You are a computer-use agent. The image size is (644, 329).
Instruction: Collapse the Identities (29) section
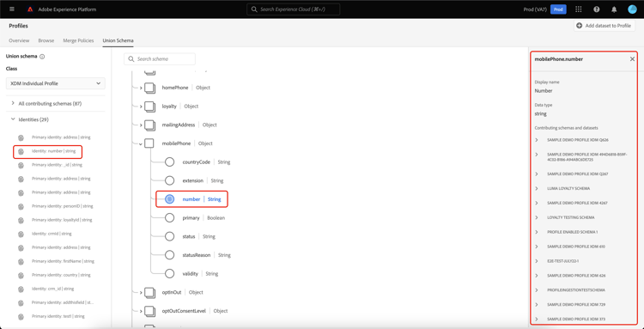[13, 119]
